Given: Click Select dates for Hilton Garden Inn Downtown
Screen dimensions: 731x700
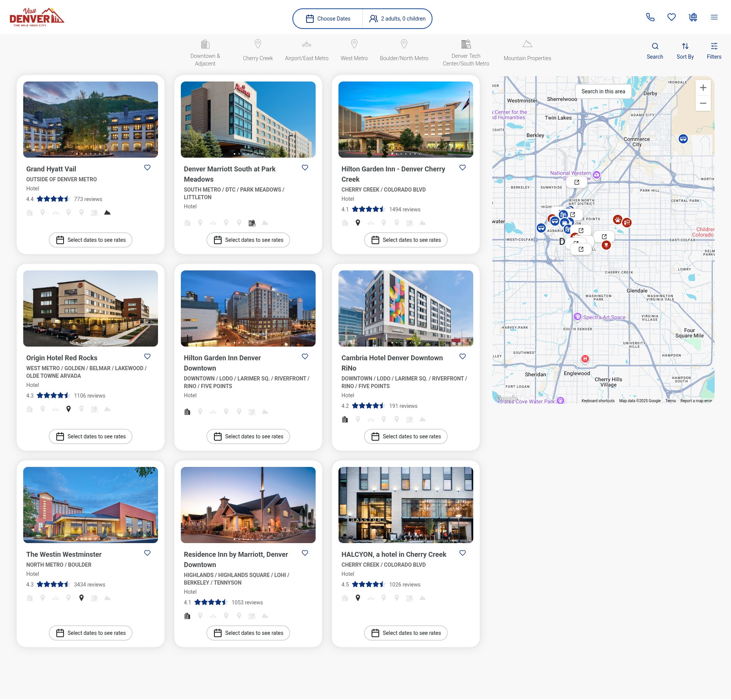Looking at the screenshot, I should (248, 436).
